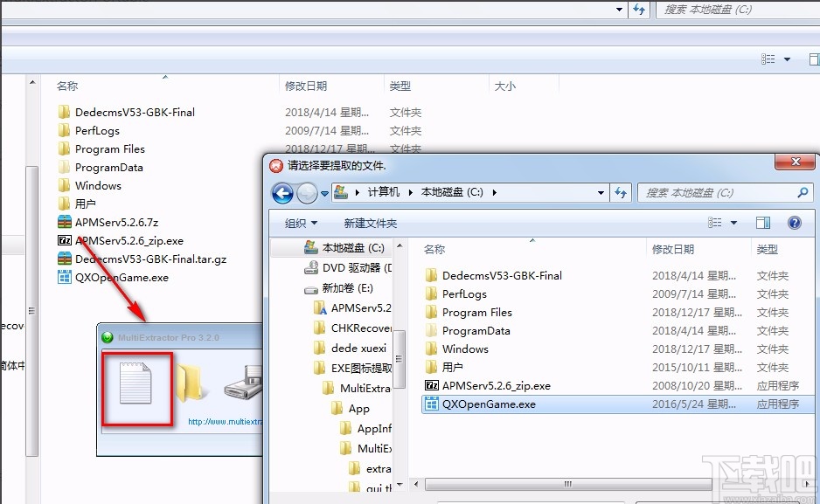The image size is (820, 504).
Task: Click the back navigation arrow in the extraction dialog
Action: point(282,192)
